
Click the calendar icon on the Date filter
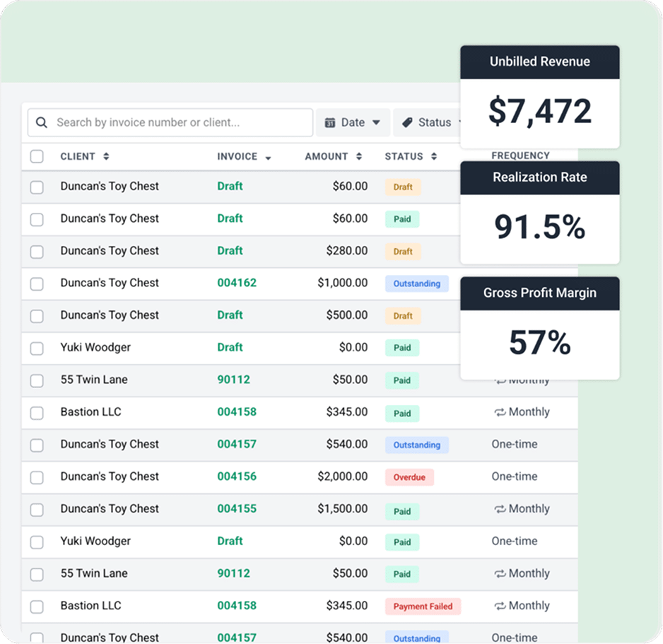pos(331,122)
